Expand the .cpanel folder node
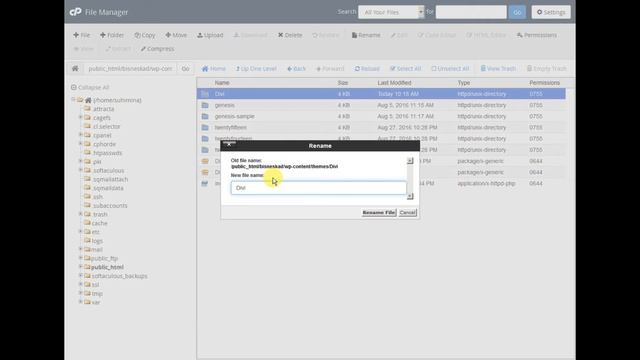The image size is (640, 360). (x=80, y=135)
